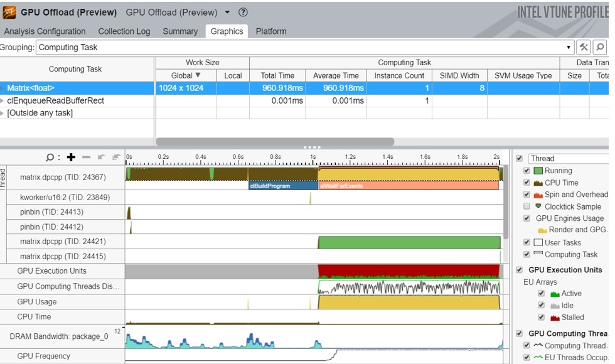
Task: Open the help question mark icon
Action: click(243, 13)
